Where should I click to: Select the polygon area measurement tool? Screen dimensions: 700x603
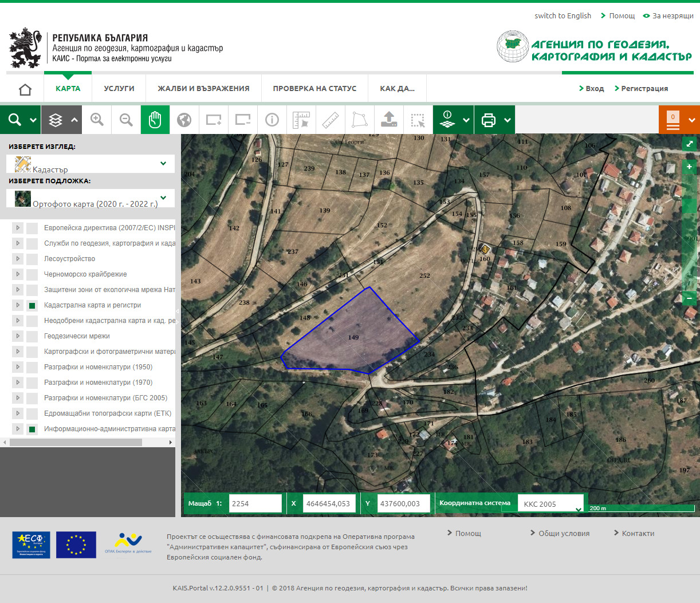[359, 120]
